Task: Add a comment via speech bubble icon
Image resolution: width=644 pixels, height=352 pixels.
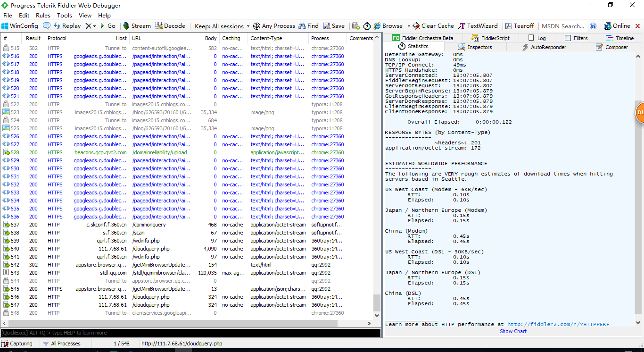Action: pos(47,26)
